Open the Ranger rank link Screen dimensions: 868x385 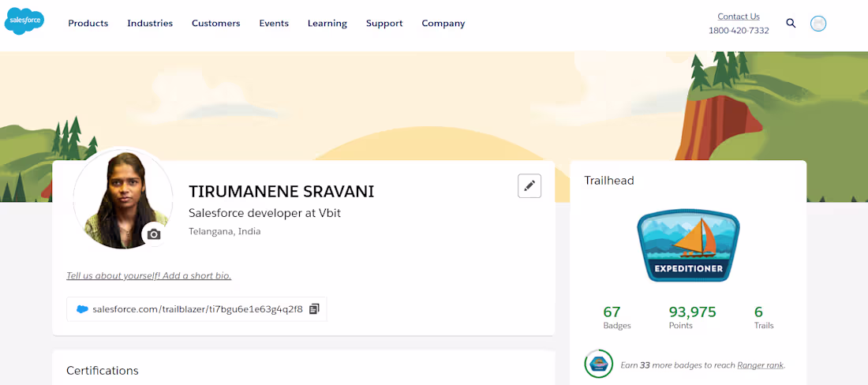761,365
